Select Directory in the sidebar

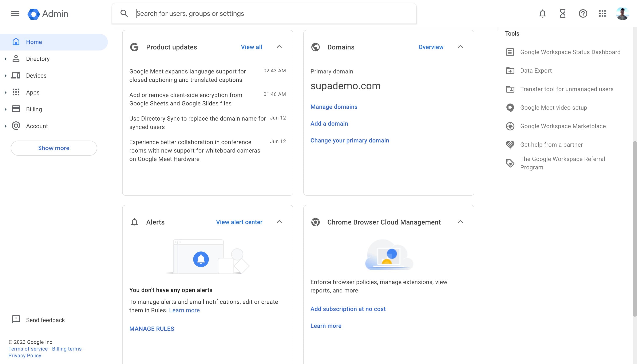click(54, 59)
